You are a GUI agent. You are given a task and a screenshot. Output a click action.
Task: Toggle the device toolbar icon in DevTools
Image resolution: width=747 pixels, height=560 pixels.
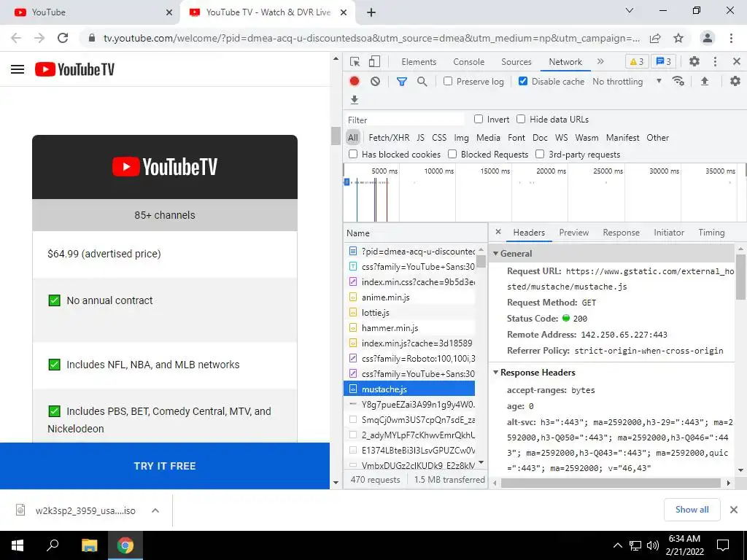374,62
